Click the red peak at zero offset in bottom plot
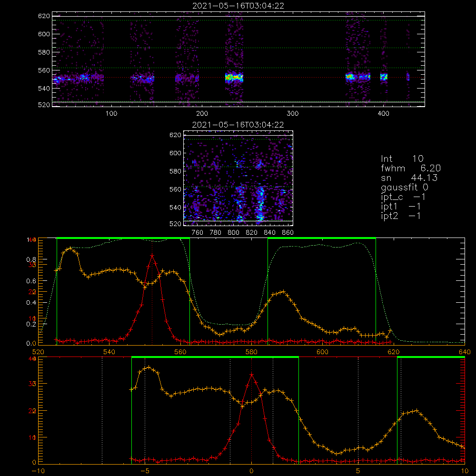 coord(251,375)
